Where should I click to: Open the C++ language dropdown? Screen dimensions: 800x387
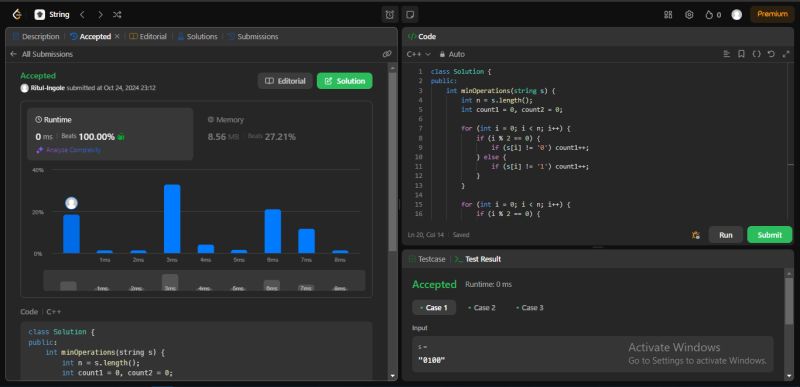click(x=418, y=54)
